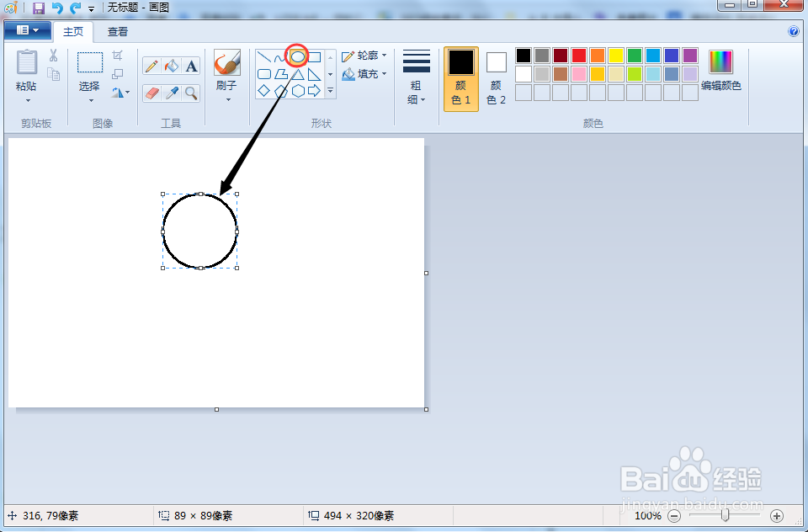Choose the Polygon shape
Screen dimensions: 808x532
point(280,74)
